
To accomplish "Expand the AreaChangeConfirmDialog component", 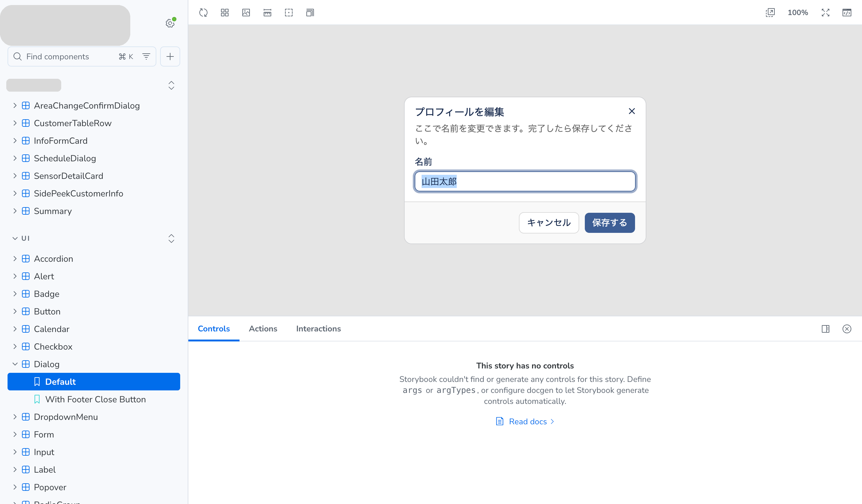I will (87, 106).
